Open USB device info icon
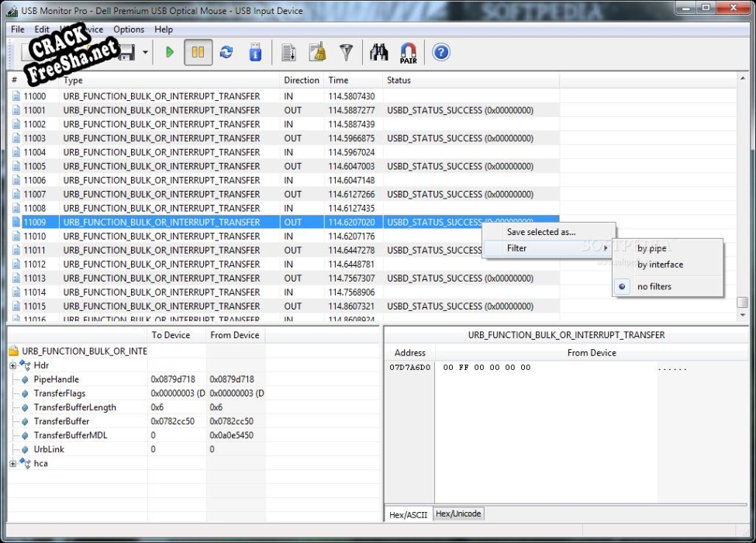 click(x=255, y=53)
